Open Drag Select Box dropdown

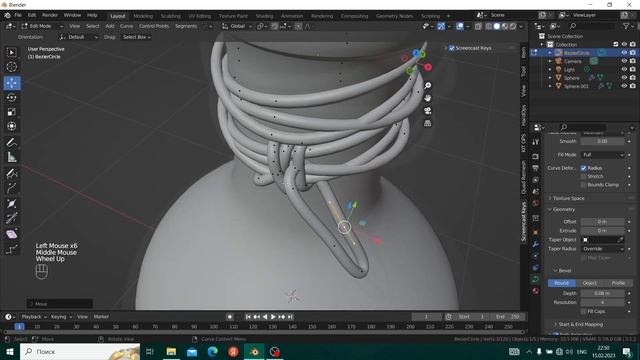coord(136,37)
